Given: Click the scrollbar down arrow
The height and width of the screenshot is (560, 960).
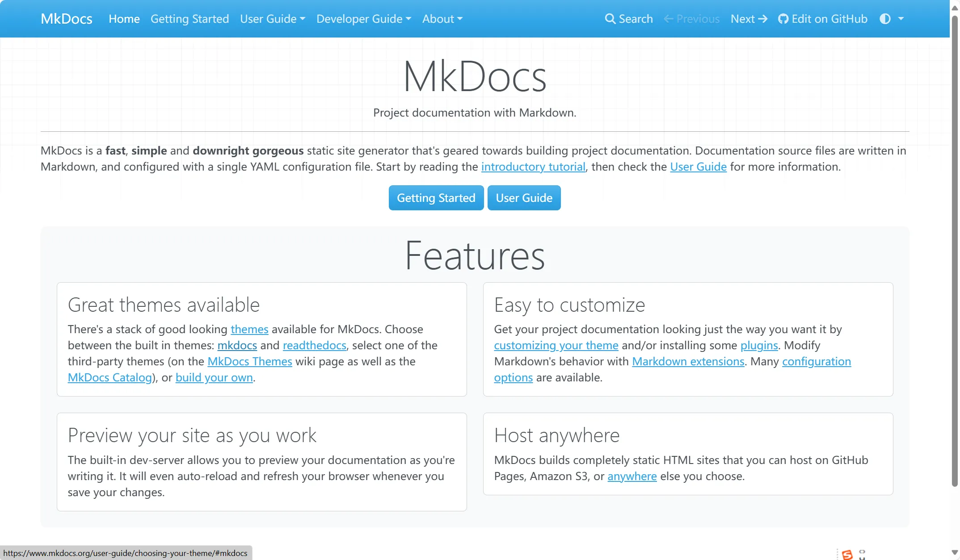Looking at the screenshot, I should [955, 552].
